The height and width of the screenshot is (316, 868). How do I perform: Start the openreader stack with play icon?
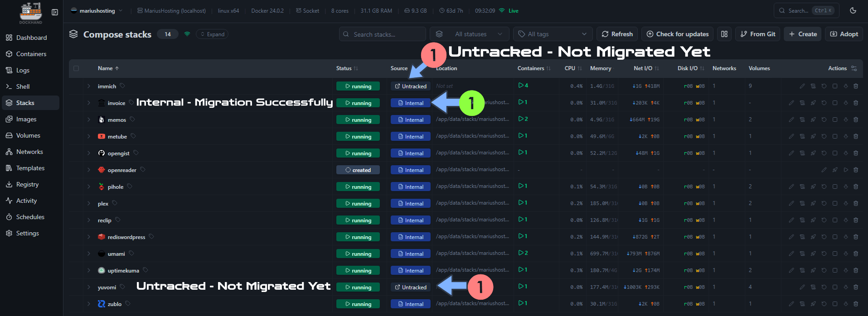click(846, 170)
